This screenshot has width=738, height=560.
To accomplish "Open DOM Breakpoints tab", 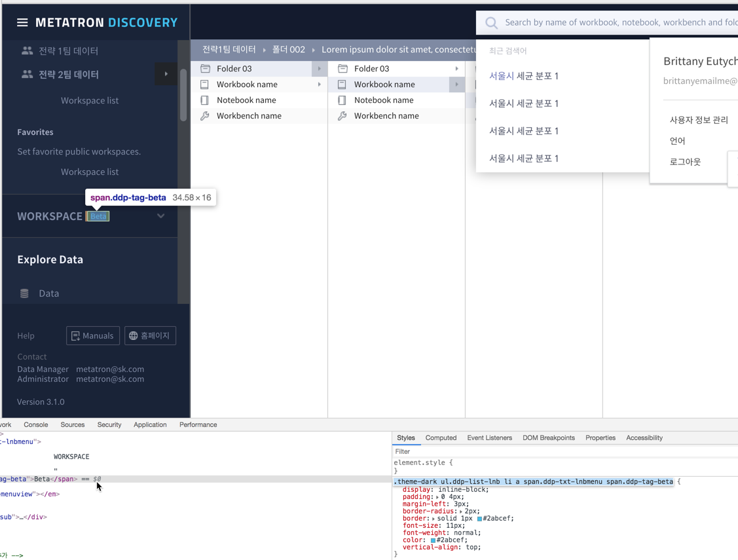I will 549,438.
